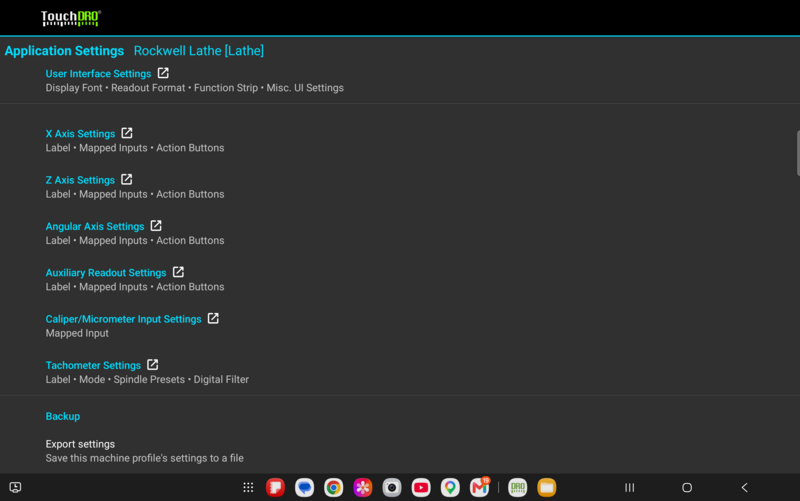The height and width of the screenshot is (501, 800).
Task: Click the Backup section header
Action: (63, 416)
